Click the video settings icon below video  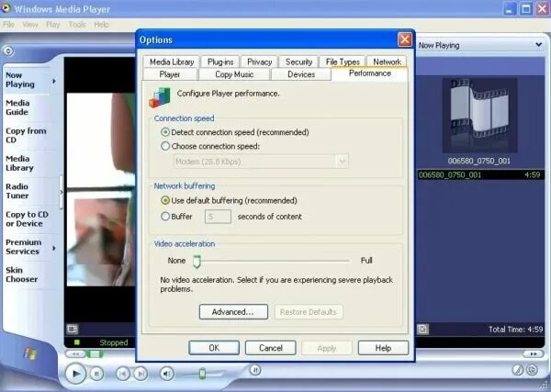click(x=73, y=330)
